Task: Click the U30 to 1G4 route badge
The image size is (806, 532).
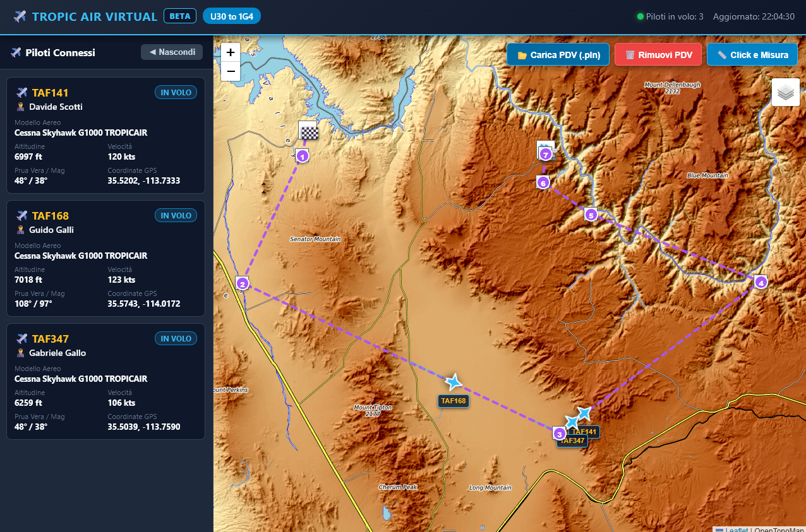Action: coord(232,16)
